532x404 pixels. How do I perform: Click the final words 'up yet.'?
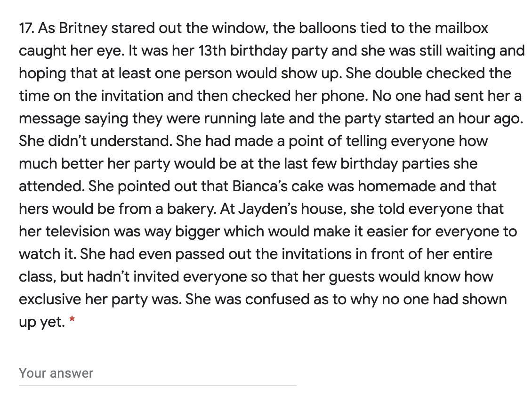pos(42,323)
